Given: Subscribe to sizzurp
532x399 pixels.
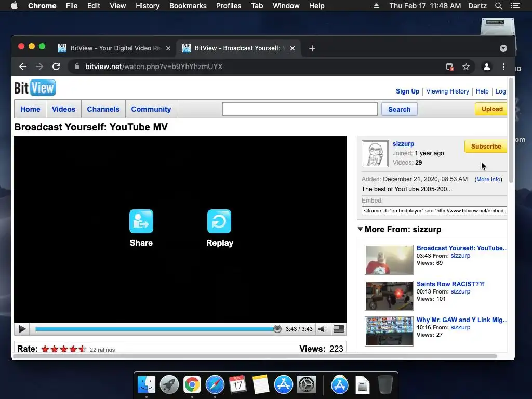Looking at the screenshot, I should pos(486,146).
